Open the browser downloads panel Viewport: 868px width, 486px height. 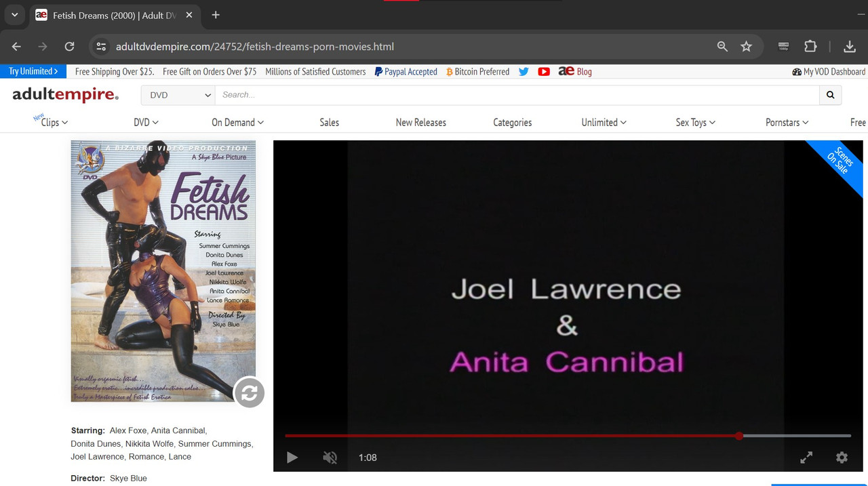(849, 47)
